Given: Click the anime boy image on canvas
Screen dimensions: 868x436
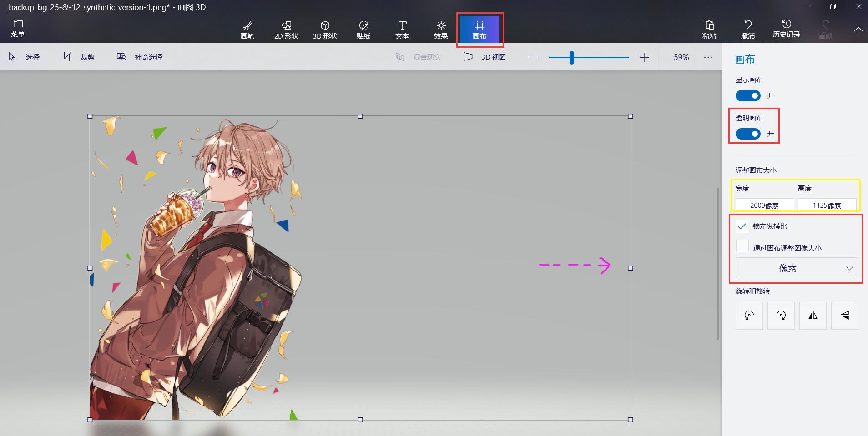Looking at the screenshot, I should point(196,268).
